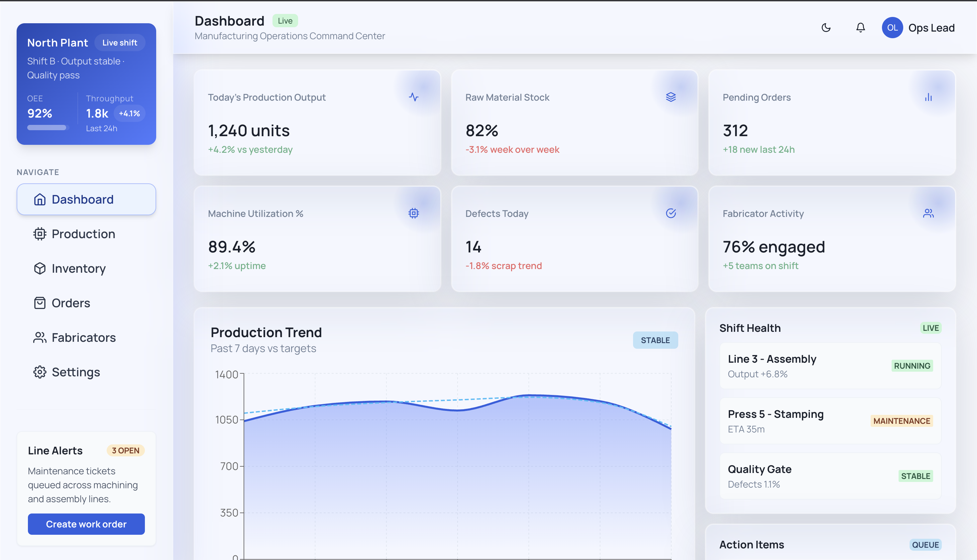This screenshot has height=560, width=977.
Task: Open the Ops Lead profile avatar
Action: pyautogui.click(x=893, y=27)
